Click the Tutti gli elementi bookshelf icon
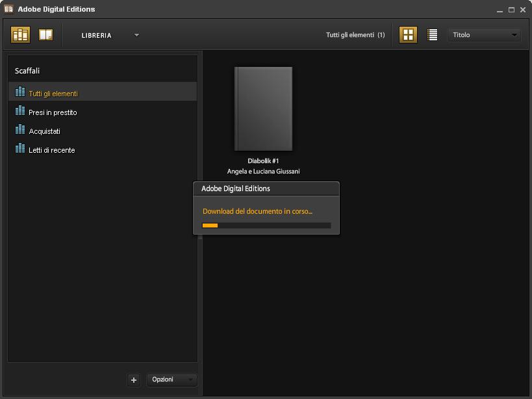The width and height of the screenshot is (532, 399). (x=20, y=92)
